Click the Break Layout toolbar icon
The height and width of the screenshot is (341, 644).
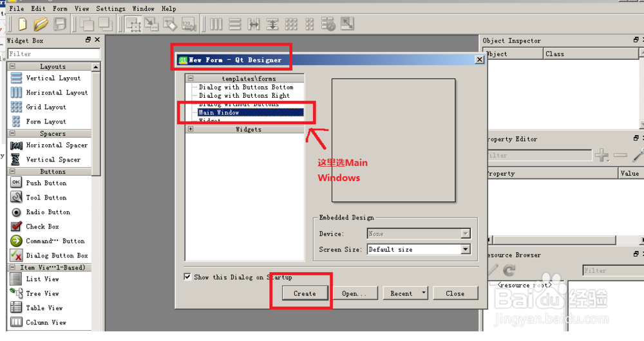pyautogui.click(x=328, y=24)
